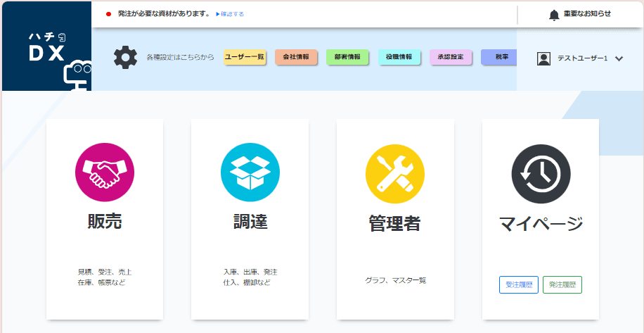Viewport: 644px width, 333px height.
Task: Open 承認設定 settings
Action: point(451,57)
